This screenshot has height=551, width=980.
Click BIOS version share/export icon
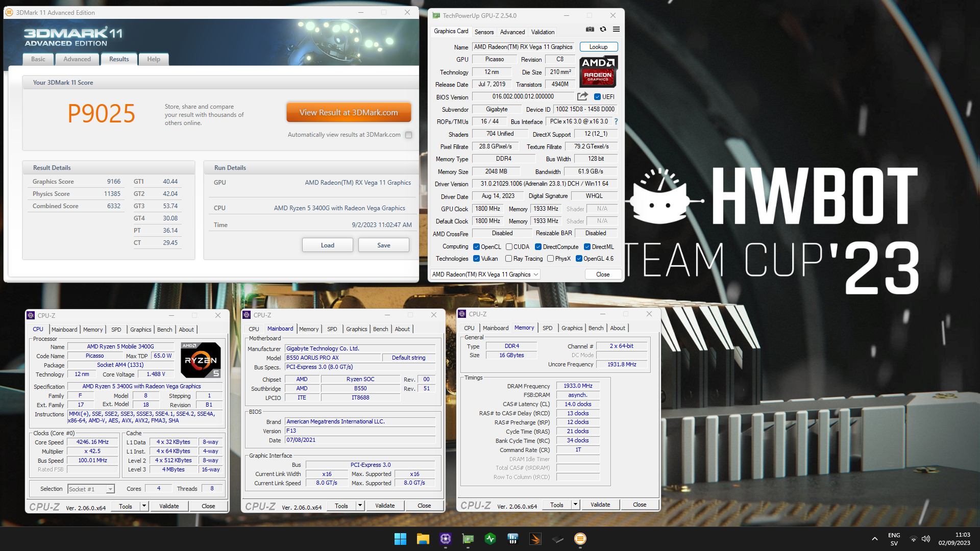(x=582, y=96)
